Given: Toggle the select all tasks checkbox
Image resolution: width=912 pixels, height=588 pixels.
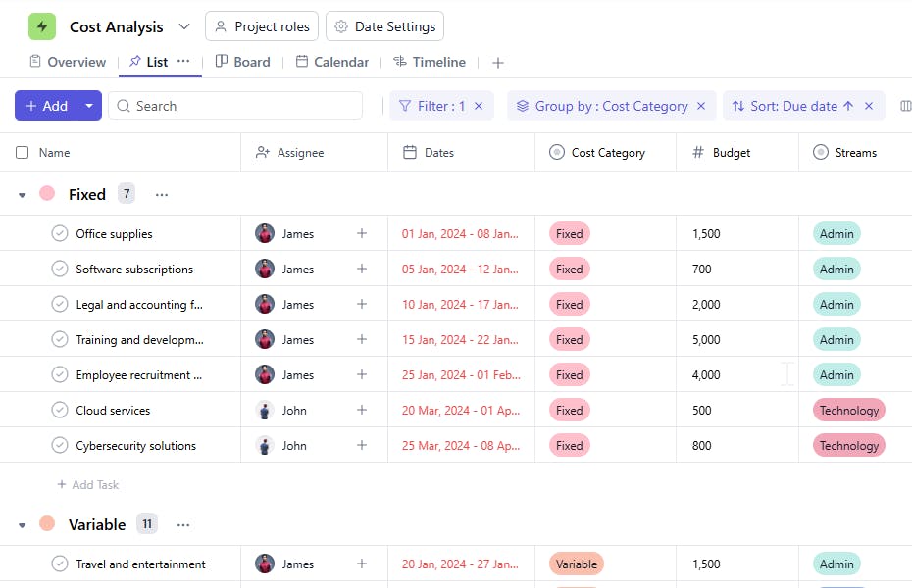Looking at the screenshot, I should pos(23,153).
